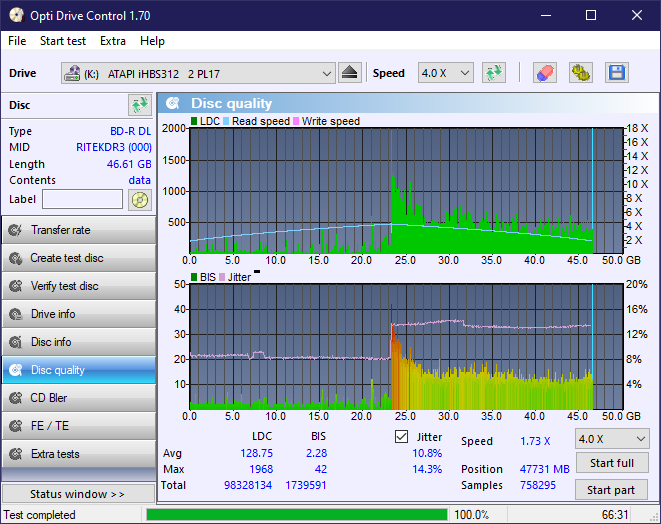Viewport: 661px width, 524px height.
Task: Click the LDC Avg value 128.75
Action: click(256, 453)
